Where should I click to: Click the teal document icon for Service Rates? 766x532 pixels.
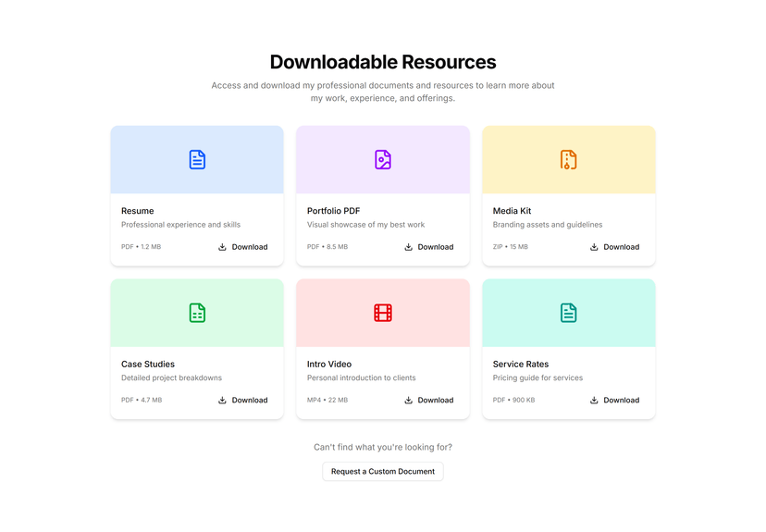coord(568,313)
